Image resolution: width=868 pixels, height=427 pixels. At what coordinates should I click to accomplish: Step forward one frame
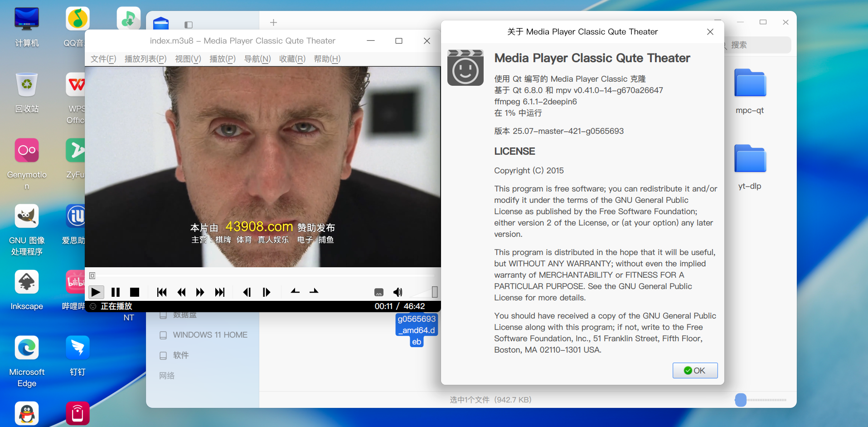coord(267,292)
